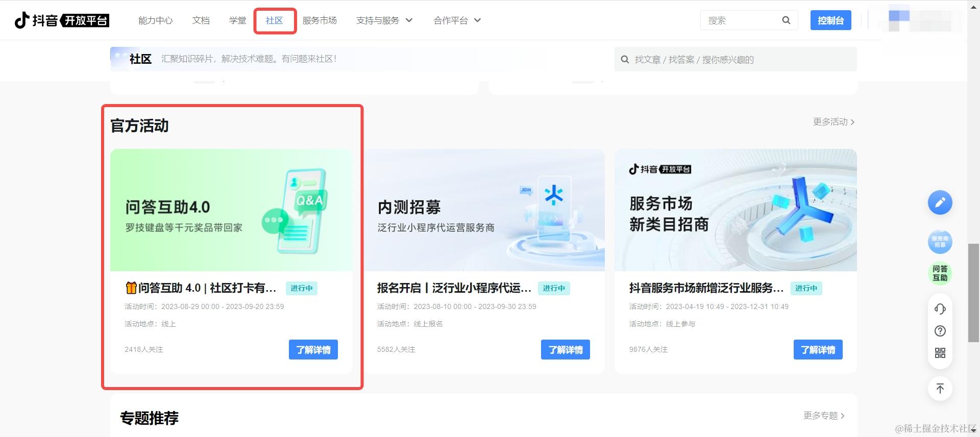Screen dimensions: 980x437
Task: Open the 服务市场 menu item
Action: [x=320, y=20]
